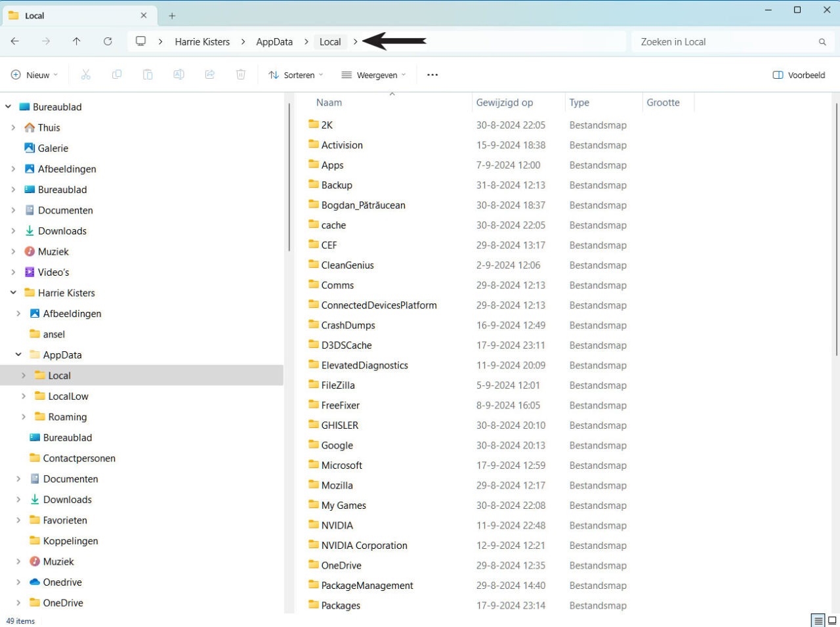Click the Copy icon in toolbar
Screen dimensions: 840x627
point(117,74)
